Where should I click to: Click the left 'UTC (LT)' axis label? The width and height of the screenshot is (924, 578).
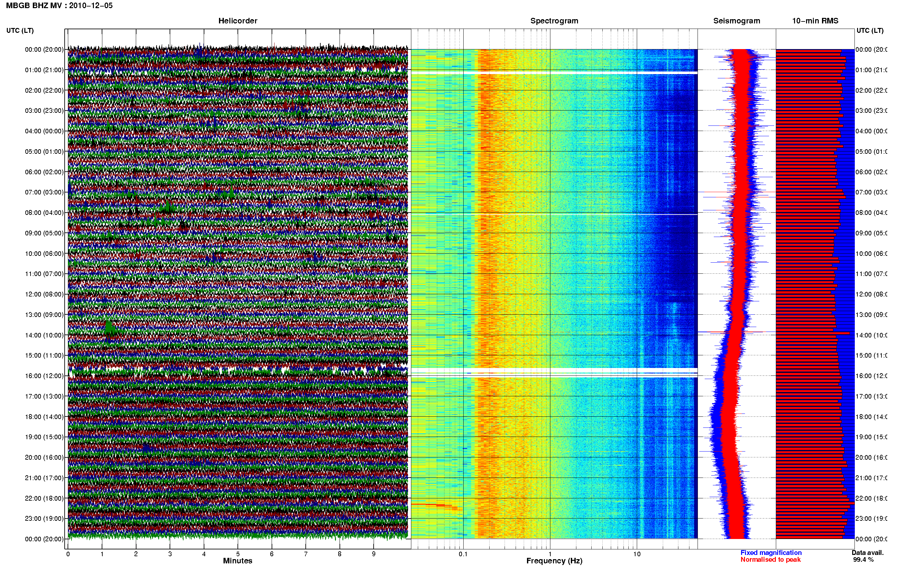20,31
